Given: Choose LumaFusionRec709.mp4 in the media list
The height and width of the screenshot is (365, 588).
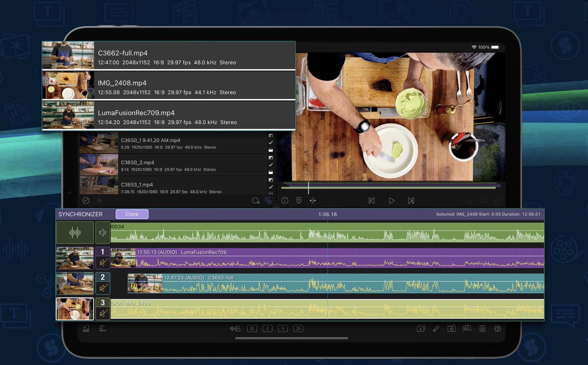Looking at the screenshot, I should [x=169, y=116].
